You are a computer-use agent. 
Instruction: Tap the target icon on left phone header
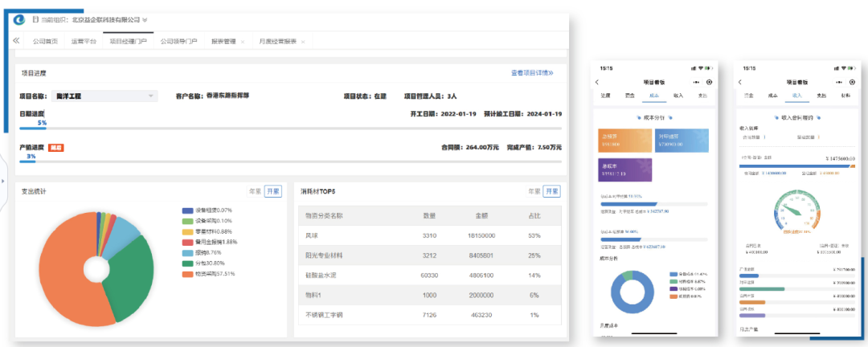pos(709,82)
